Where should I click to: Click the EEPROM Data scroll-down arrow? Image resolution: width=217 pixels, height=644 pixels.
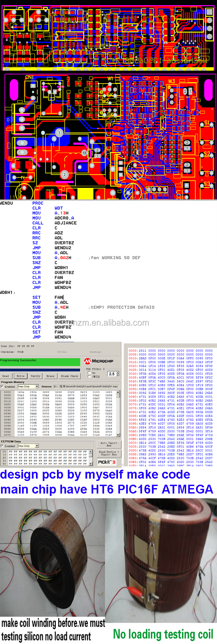tap(91, 464)
